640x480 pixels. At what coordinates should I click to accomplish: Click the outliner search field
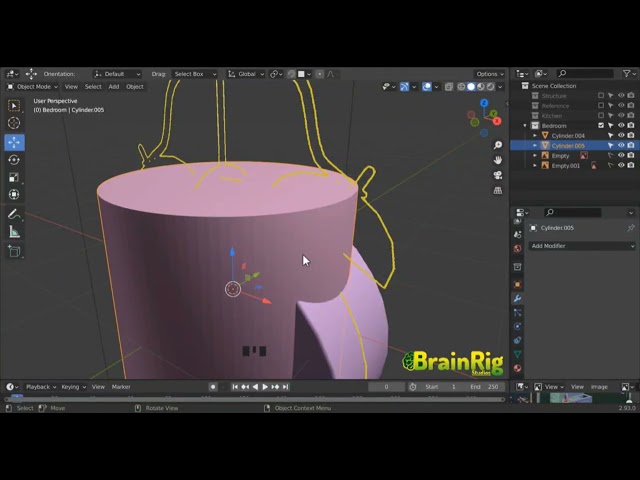point(585,73)
